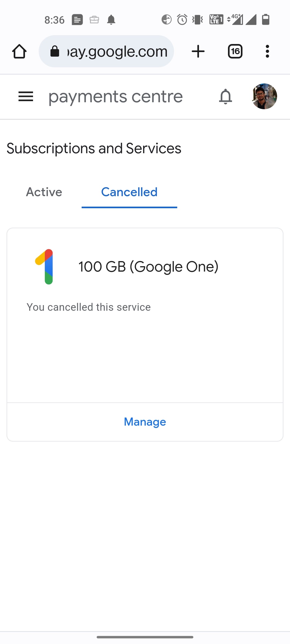Switch to the Active subscriptions tab
The image size is (290, 644).
pyautogui.click(x=44, y=192)
